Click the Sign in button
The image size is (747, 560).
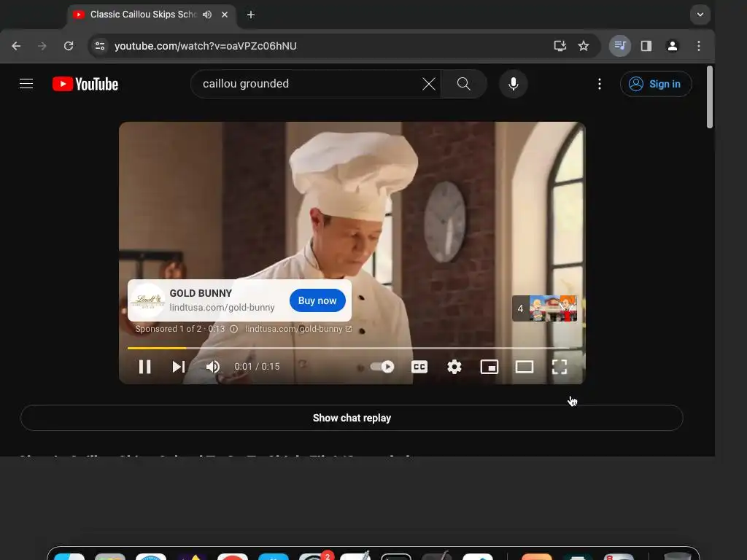point(656,84)
